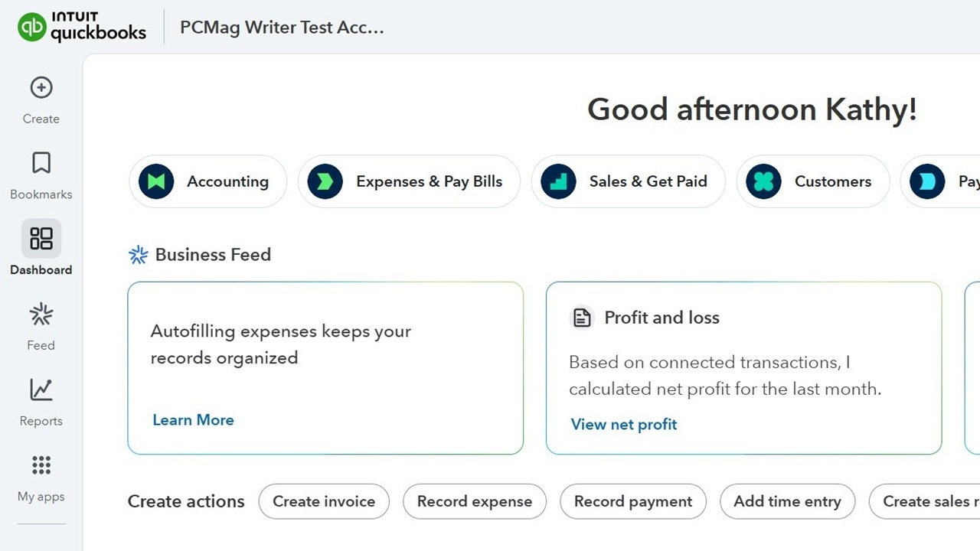Click Learn More about autofilling expenses
The width and height of the screenshot is (980, 551).
pos(193,419)
